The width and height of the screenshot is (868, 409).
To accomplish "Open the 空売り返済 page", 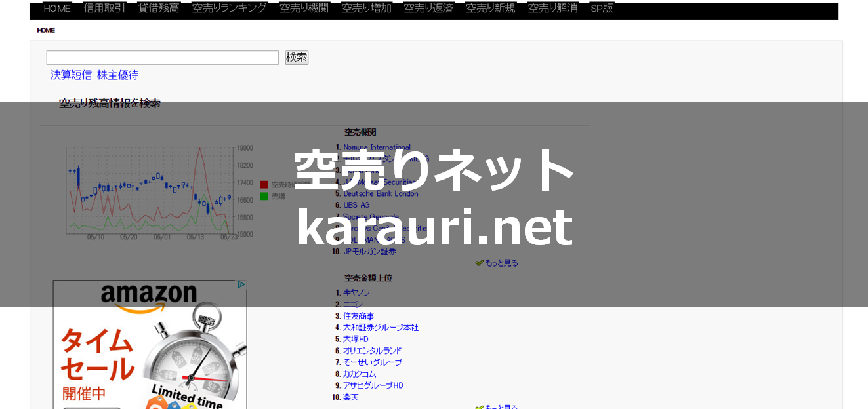I will [x=428, y=9].
